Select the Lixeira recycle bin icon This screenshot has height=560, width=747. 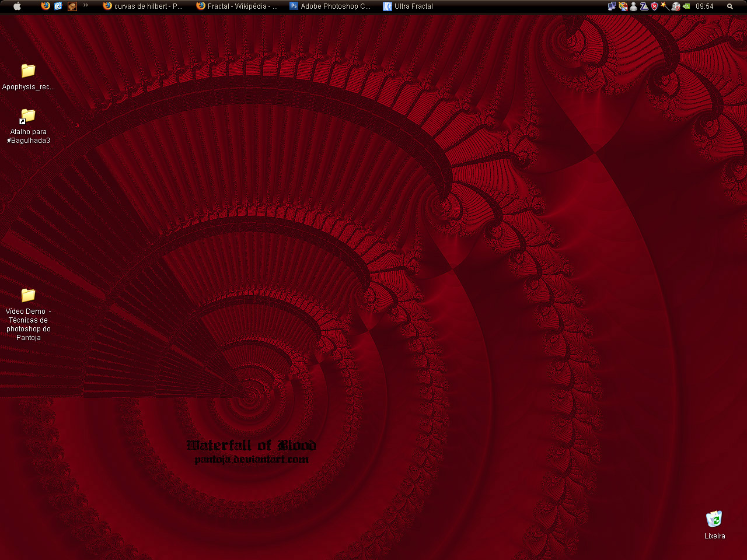(x=714, y=519)
